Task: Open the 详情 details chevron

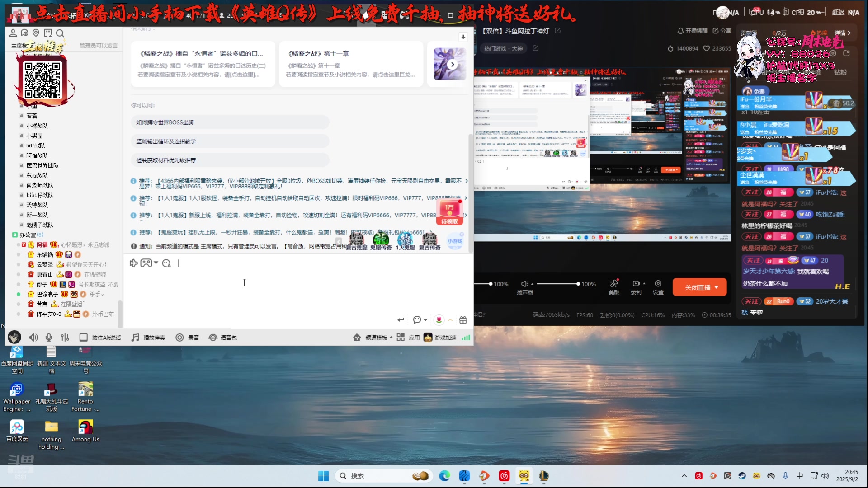Action: tap(843, 33)
